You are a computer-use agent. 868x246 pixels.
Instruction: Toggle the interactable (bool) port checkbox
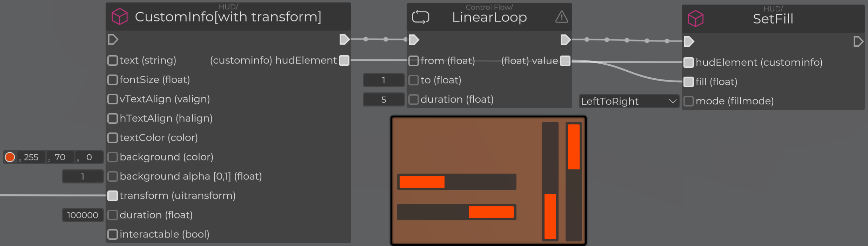(x=113, y=234)
